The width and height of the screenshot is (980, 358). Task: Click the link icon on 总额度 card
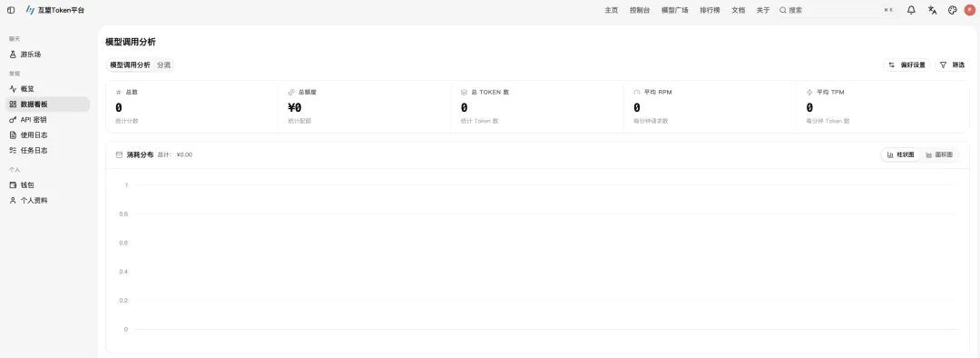point(291,92)
